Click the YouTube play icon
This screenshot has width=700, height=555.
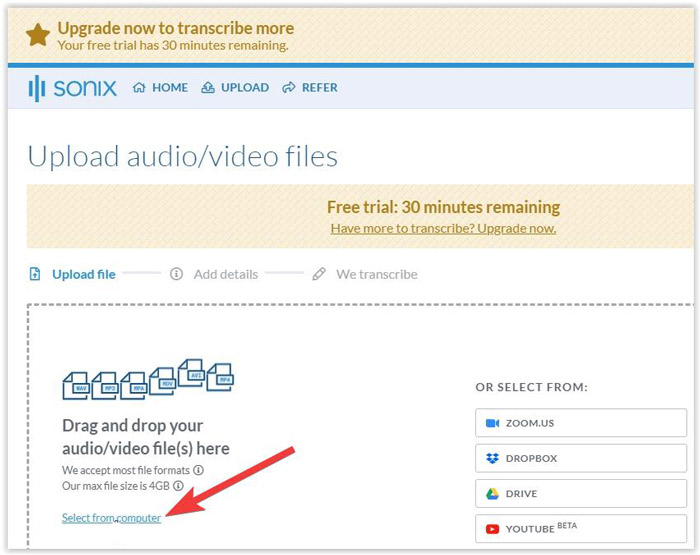point(492,529)
